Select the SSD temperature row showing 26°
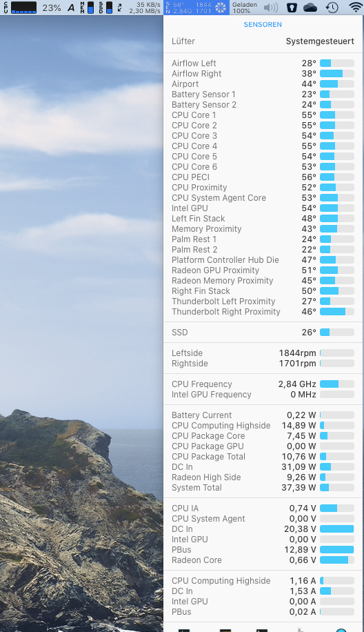The image size is (364, 632). (263, 332)
